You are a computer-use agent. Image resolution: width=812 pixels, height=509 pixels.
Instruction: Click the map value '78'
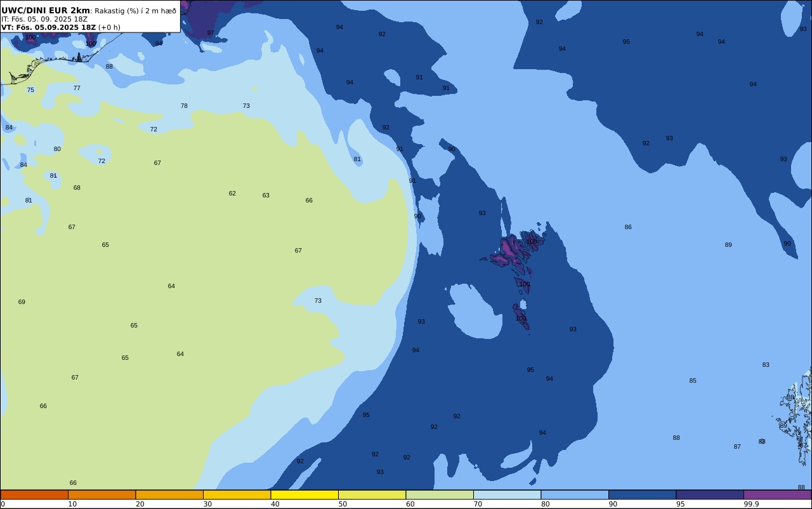tap(184, 106)
